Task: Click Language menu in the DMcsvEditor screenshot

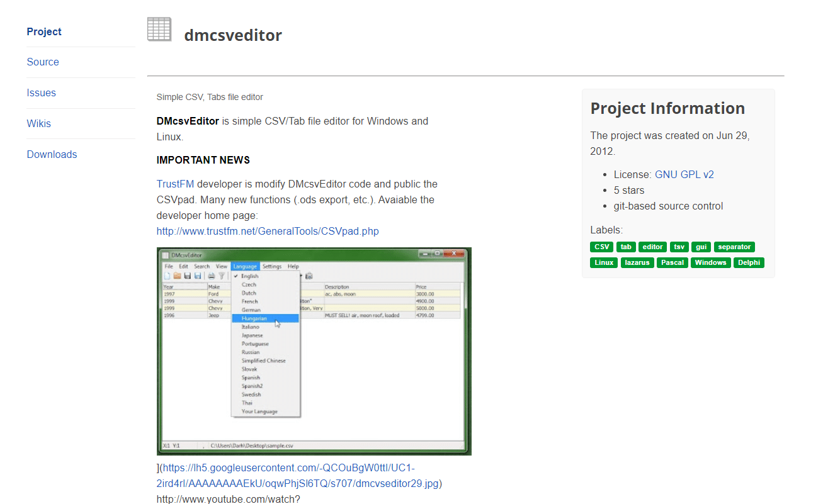Action: tap(245, 266)
